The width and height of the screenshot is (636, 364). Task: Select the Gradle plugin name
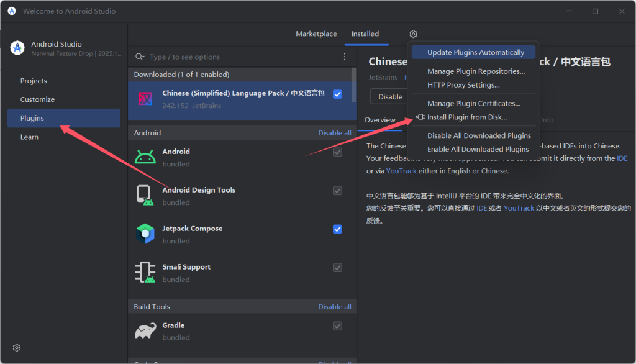(173, 325)
